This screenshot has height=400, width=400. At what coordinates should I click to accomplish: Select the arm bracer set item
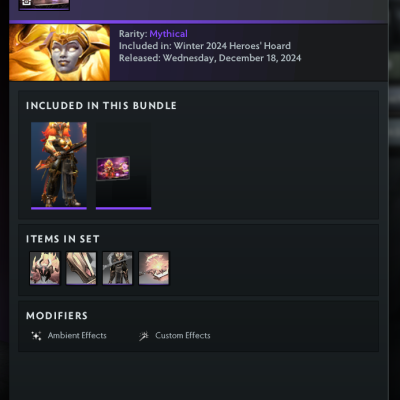(81, 268)
